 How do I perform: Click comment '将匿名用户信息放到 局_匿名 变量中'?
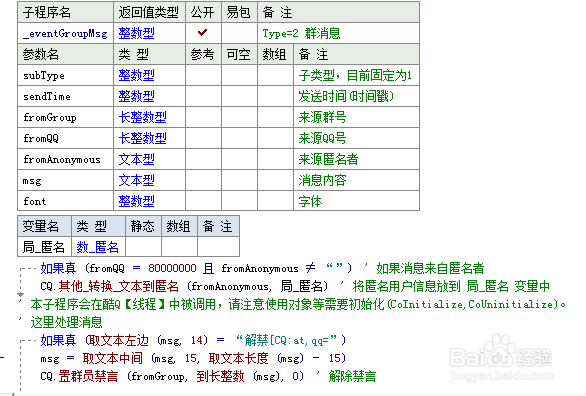[x=451, y=286]
